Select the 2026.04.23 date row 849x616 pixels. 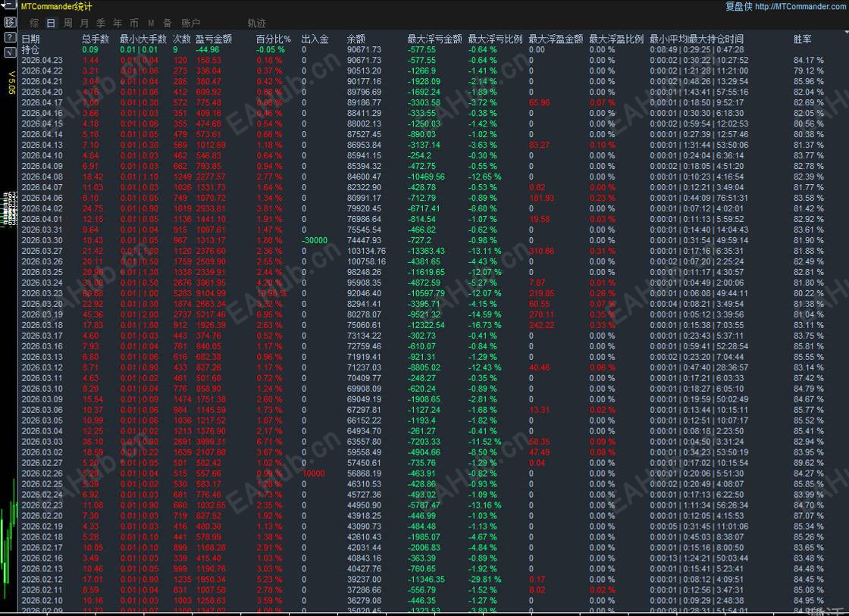[42, 60]
